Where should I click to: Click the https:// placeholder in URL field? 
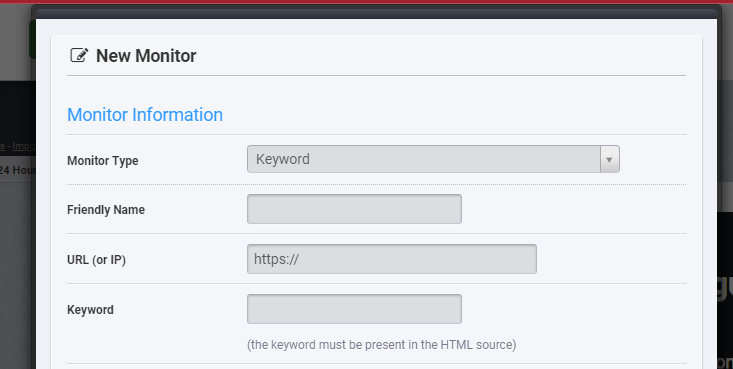click(x=276, y=259)
